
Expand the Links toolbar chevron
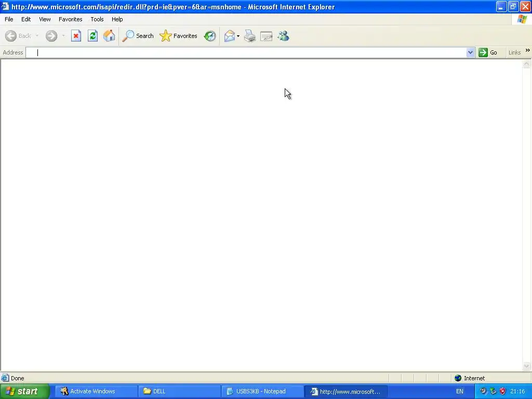click(x=528, y=50)
